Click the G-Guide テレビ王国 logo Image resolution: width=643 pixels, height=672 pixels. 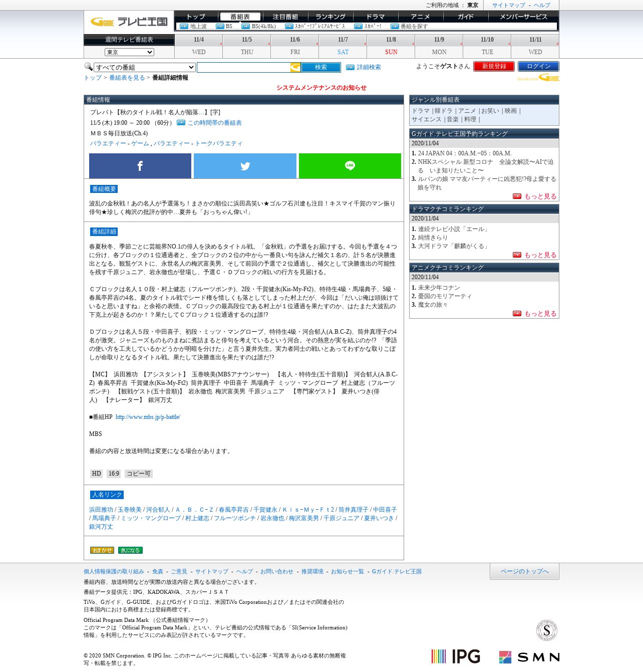(x=129, y=22)
